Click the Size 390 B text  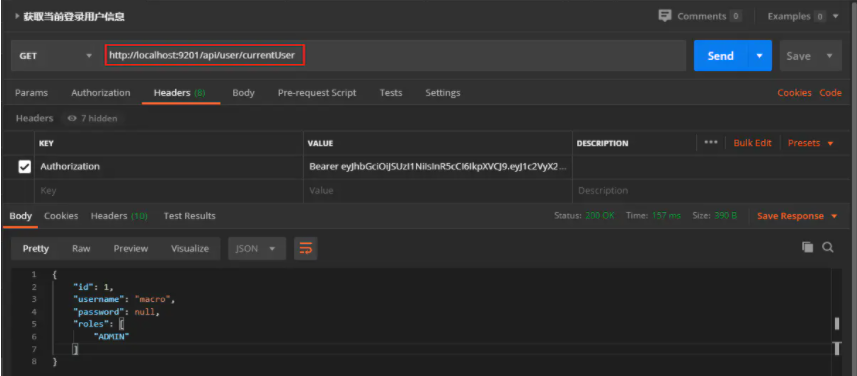[714, 216]
